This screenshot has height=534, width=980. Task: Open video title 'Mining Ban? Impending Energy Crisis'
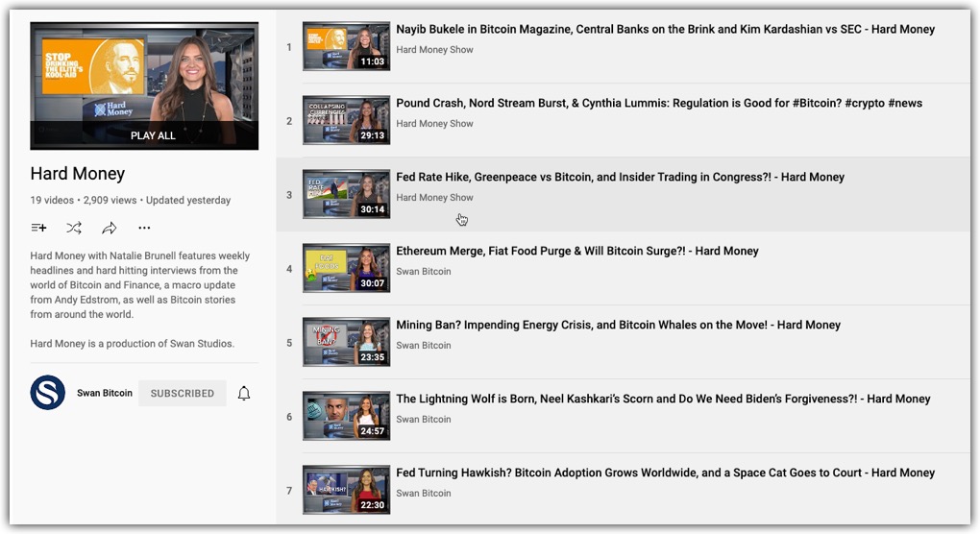[618, 325]
